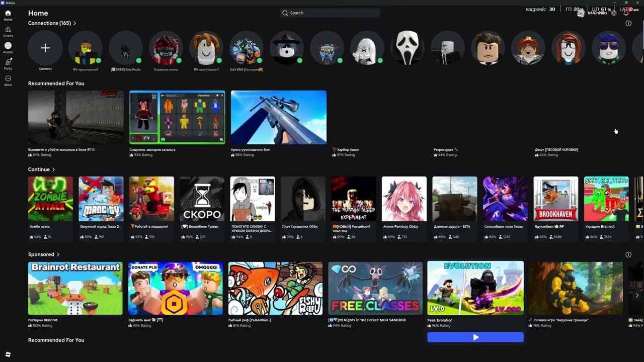The height and width of the screenshot is (362, 644).
Task: Click the Roblox logo icon at sidebar bottom
Action: click(x=8, y=354)
